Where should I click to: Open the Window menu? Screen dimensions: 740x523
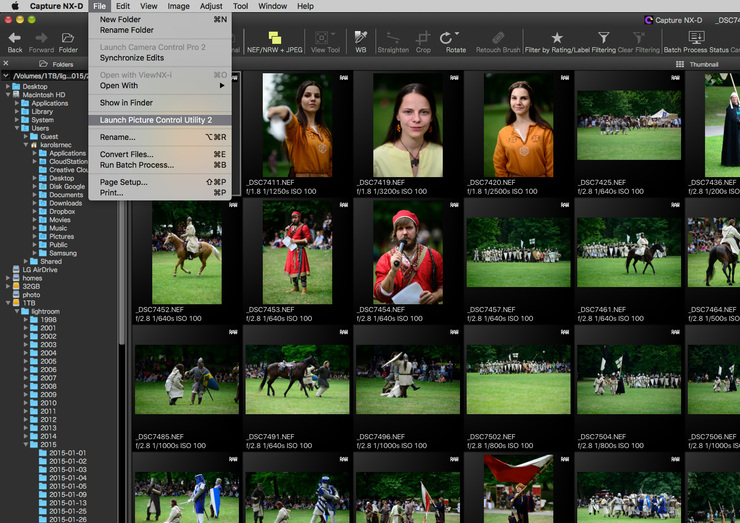point(272,6)
